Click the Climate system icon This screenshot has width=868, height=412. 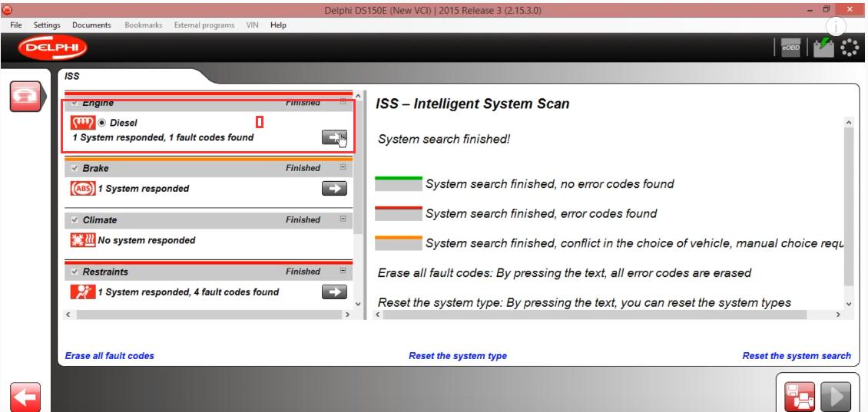click(83, 240)
